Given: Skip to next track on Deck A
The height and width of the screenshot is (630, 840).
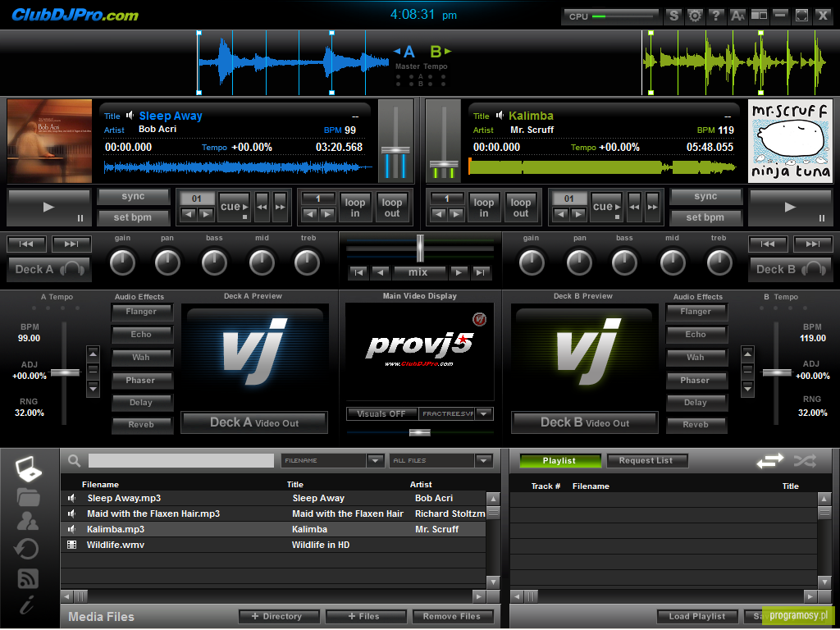Looking at the screenshot, I should [x=71, y=244].
